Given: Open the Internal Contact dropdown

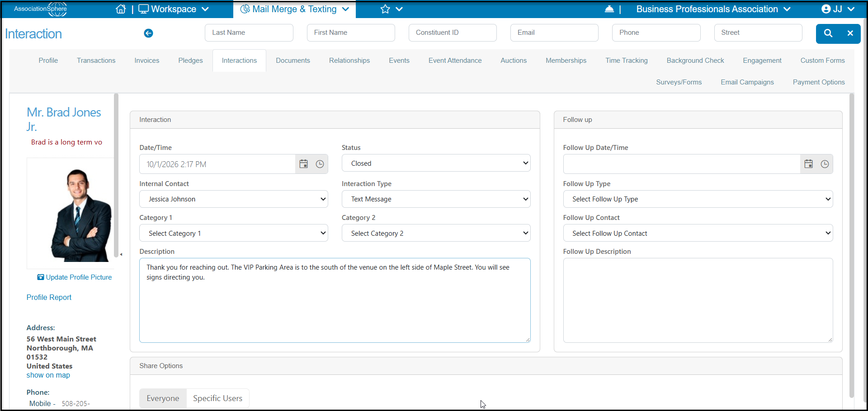Looking at the screenshot, I should [x=234, y=199].
